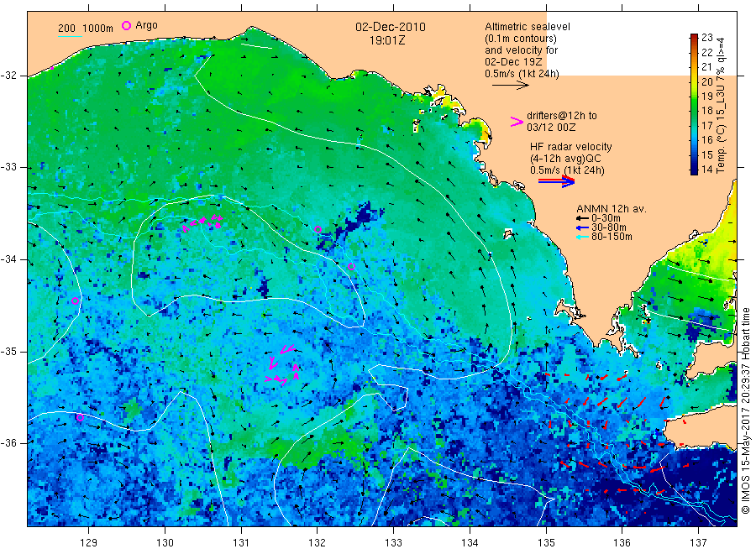Screen dimensions: 756x554
Task: Click the cyan 80-150m ANMN legend arrow
Action: click(582, 237)
